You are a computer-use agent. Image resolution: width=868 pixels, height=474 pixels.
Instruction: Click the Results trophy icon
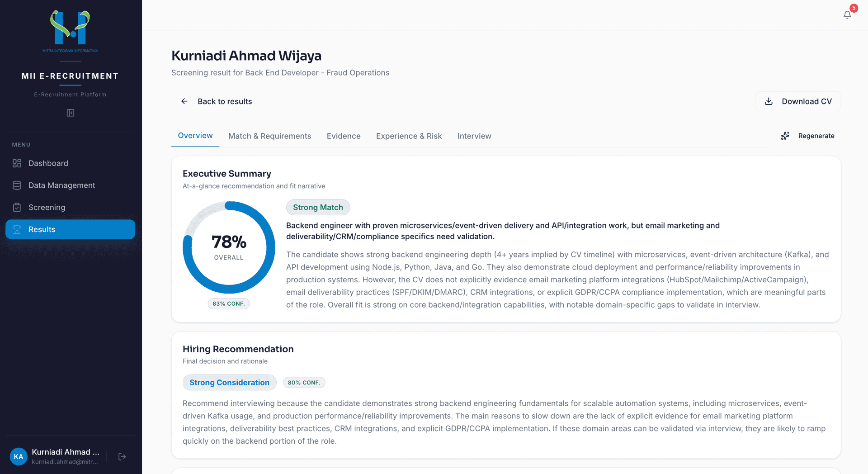coord(17,229)
